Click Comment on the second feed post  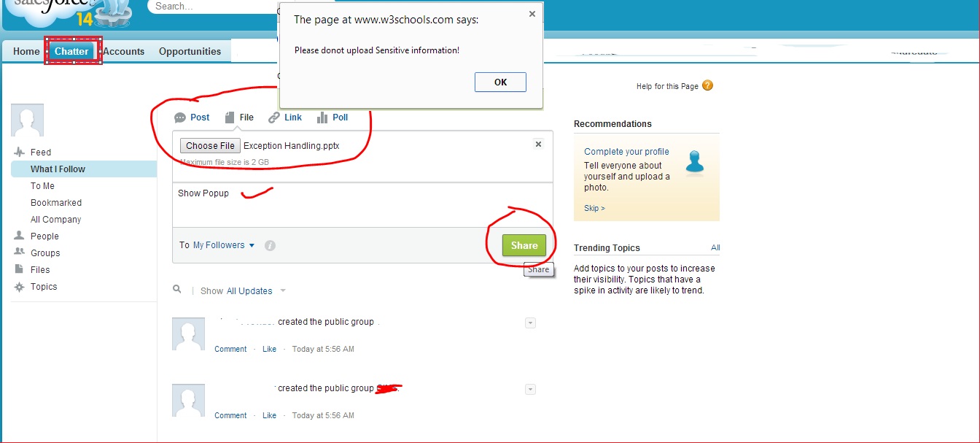tap(230, 415)
